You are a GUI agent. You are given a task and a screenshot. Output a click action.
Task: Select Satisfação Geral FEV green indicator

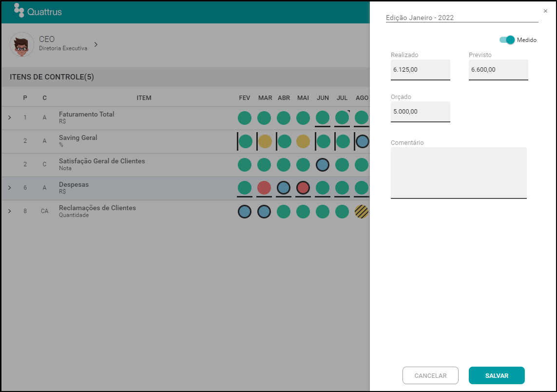pyautogui.click(x=245, y=165)
